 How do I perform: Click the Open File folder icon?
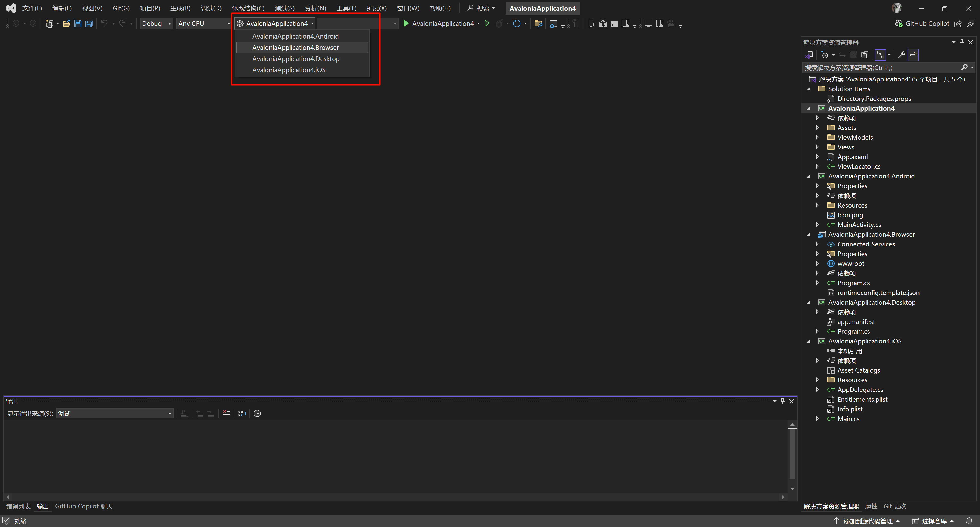point(67,23)
